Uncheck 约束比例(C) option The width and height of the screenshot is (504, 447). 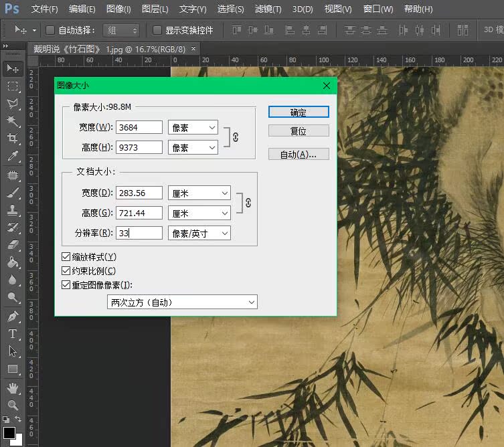[x=66, y=271]
